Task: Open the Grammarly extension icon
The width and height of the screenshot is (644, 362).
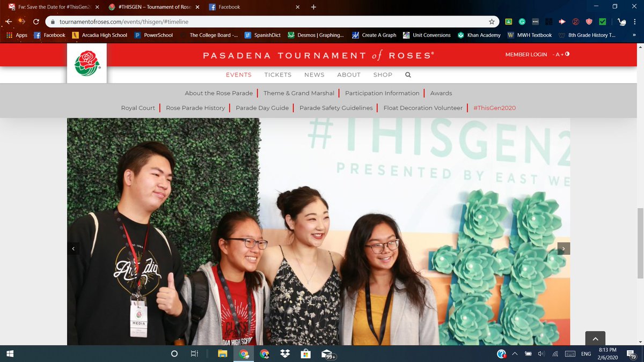Action: point(522,21)
